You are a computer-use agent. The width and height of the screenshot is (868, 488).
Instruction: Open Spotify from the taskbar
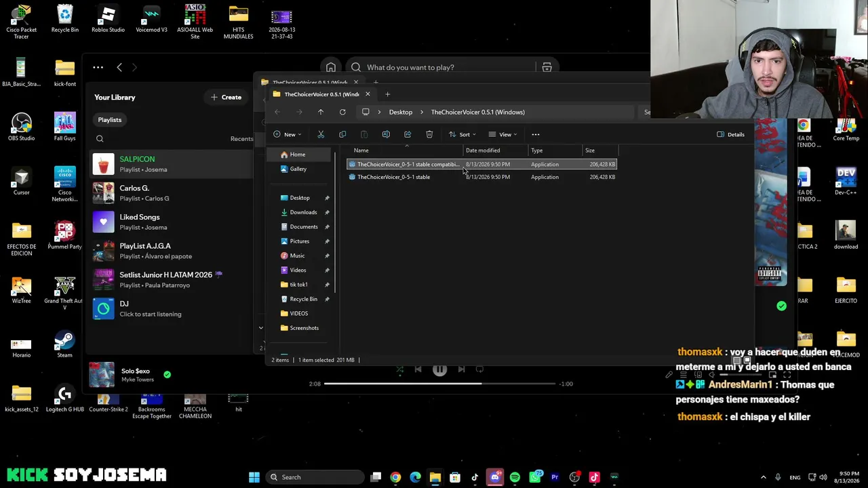click(x=515, y=477)
